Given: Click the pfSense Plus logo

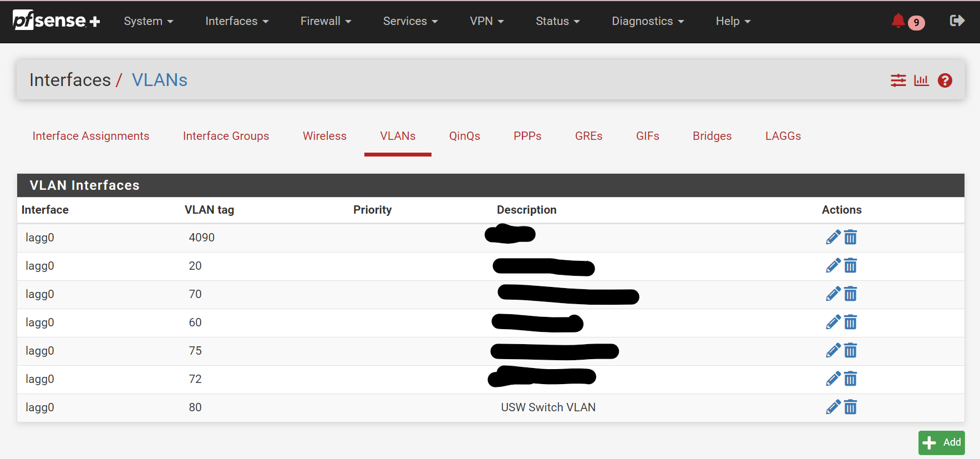Looking at the screenshot, I should 56,21.
